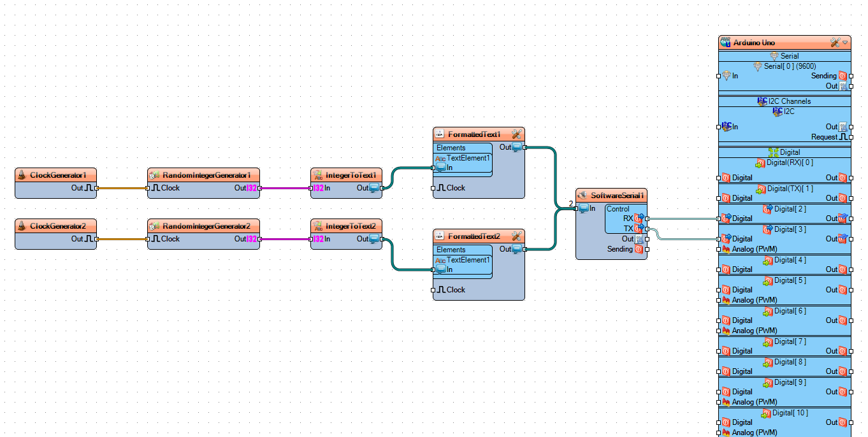Expand the Arduino Uno header dropdown arrow
The image size is (868, 437).
[846, 42]
